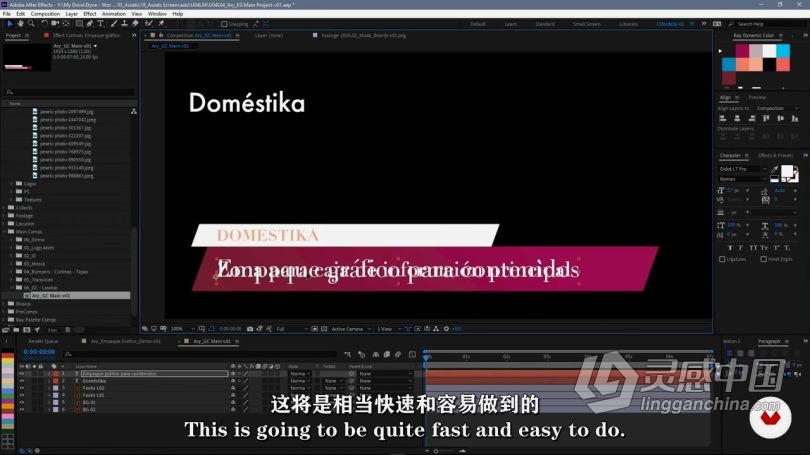The width and height of the screenshot is (810, 455).
Task: Open the Active Camera view dropdown
Action: coord(351,329)
